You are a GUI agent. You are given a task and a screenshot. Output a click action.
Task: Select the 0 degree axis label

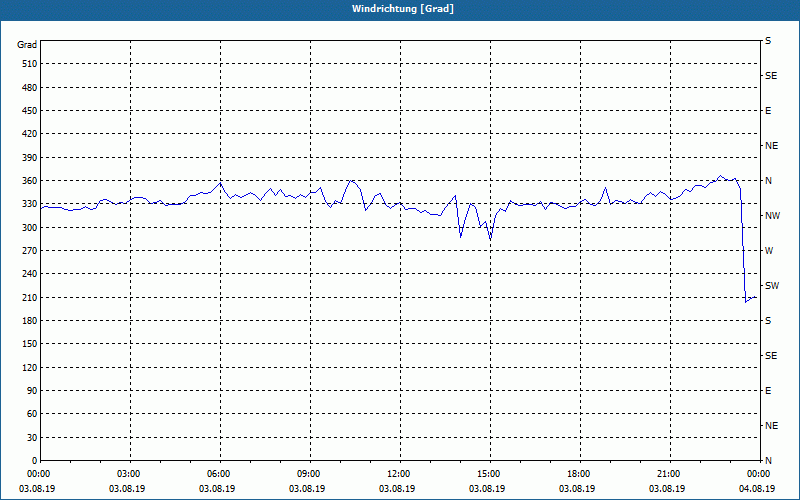[x=35, y=460]
